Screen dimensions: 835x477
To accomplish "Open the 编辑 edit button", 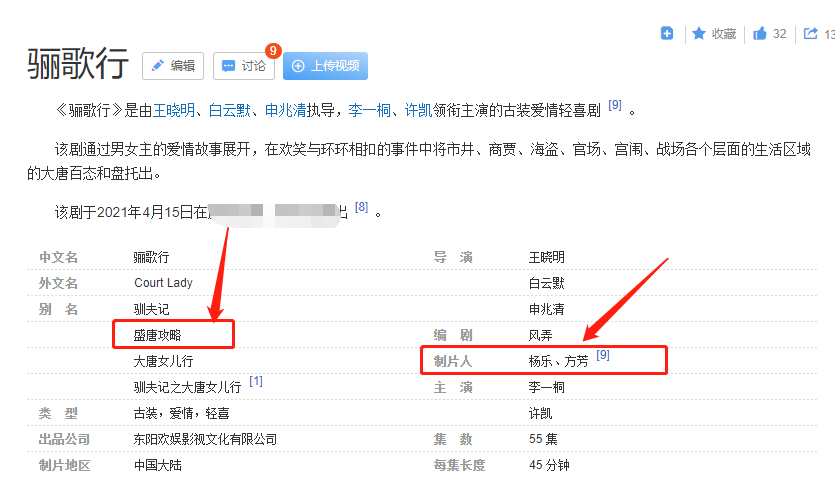I will click(173, 66).
